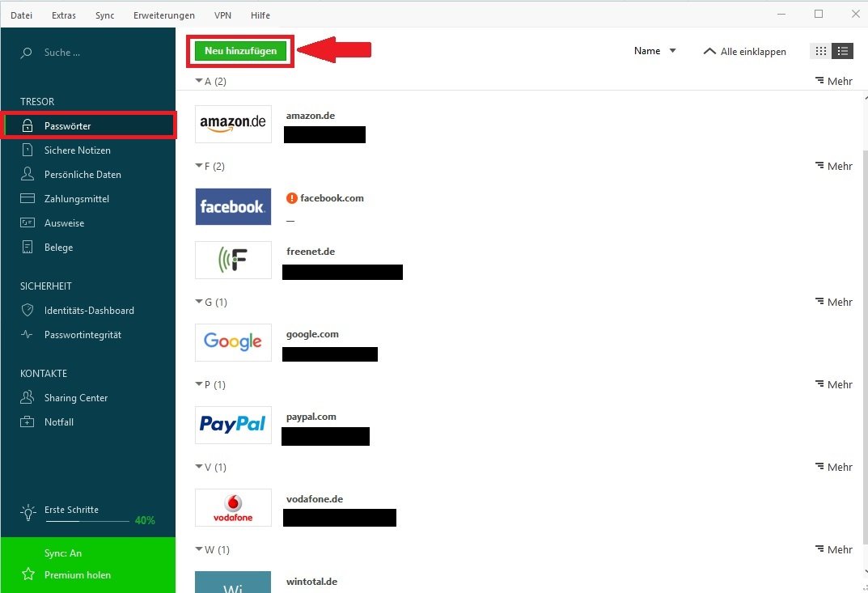Open the Datei menu

point(22,15)
